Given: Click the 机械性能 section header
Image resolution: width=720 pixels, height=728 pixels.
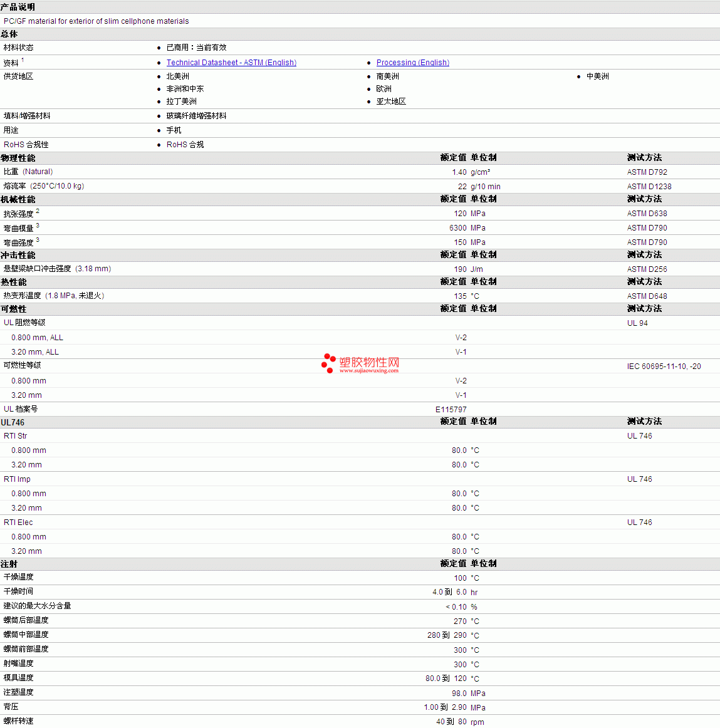Looking at the screenshot, I should [x=18, y=199].
